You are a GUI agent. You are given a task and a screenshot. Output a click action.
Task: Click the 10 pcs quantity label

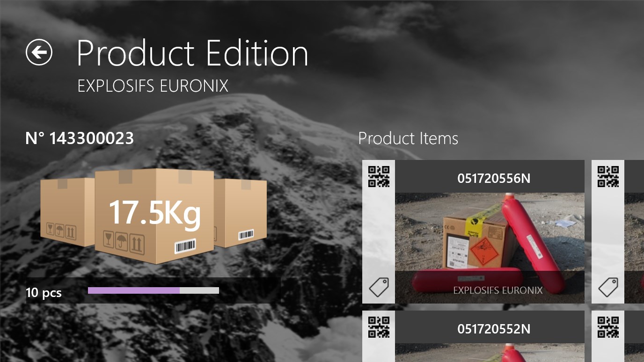point(44,293)
